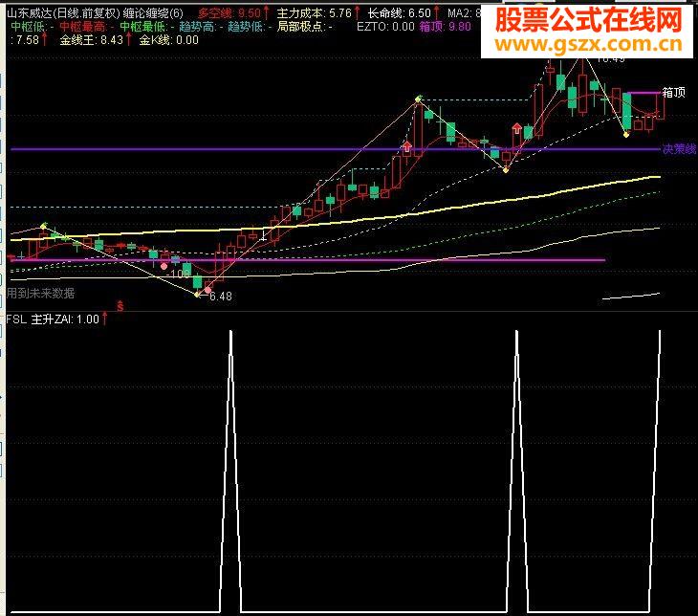Click the yellow diamond under the large green candle
The width and height of the screenshot is (698, 616).
(x=626, y=134)
